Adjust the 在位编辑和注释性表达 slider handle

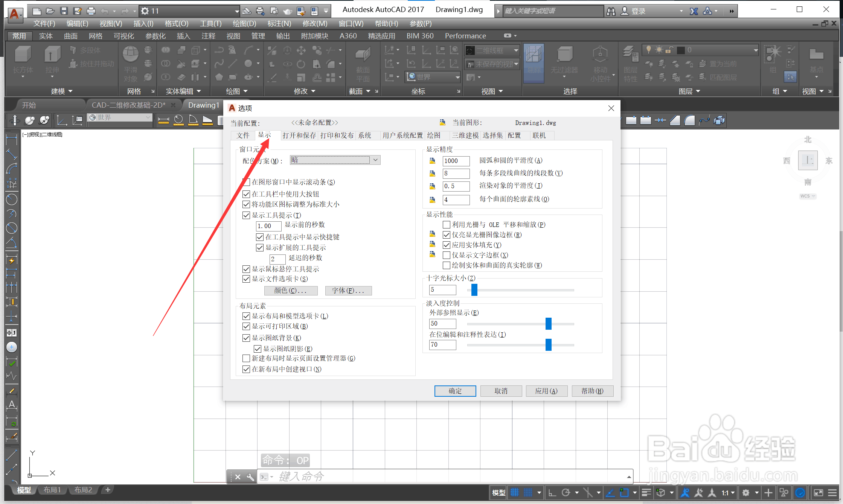point(549,344)
